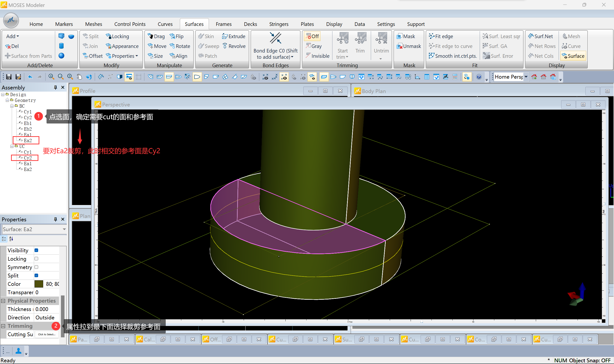
Task: Open the Home Persp view dropdown
Action: coord(526,77)
